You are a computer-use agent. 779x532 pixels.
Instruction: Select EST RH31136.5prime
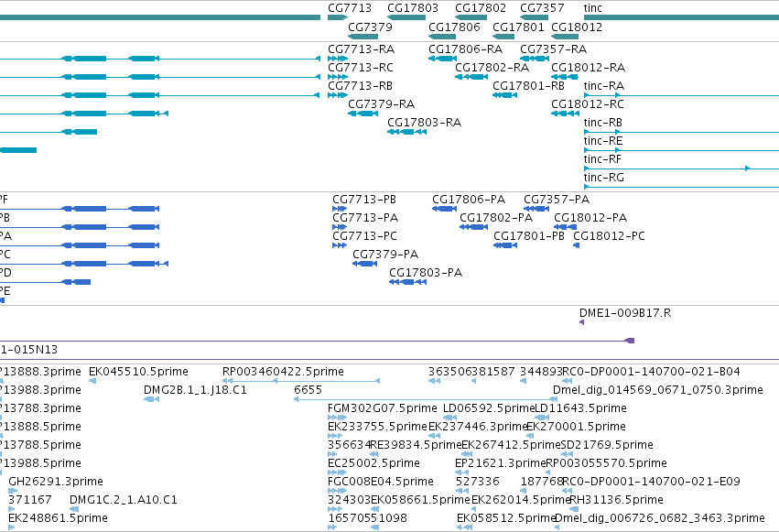[x=574, y=509]
